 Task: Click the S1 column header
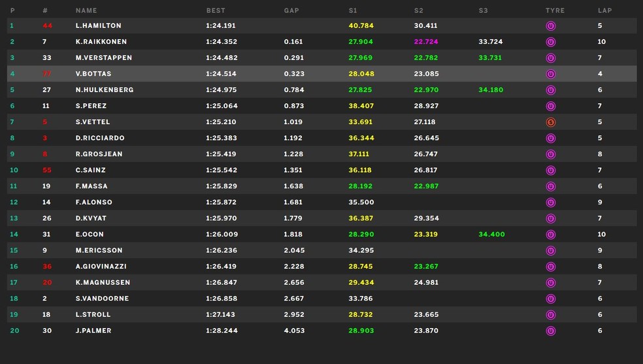(x=353, y=10)
